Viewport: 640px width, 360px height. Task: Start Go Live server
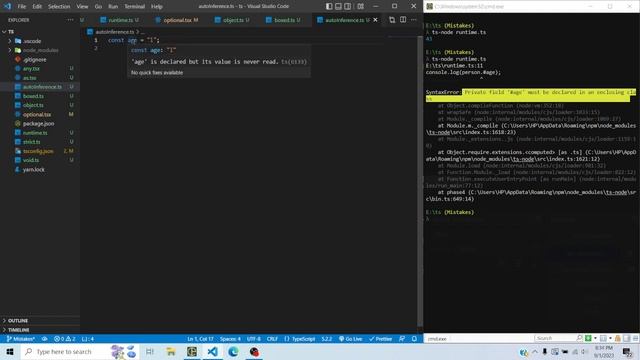pos(351,339)
